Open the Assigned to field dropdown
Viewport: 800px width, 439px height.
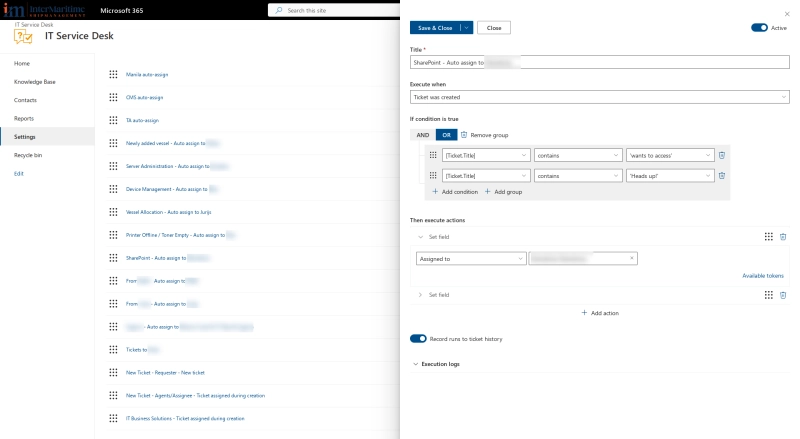(x=469, y=258)
